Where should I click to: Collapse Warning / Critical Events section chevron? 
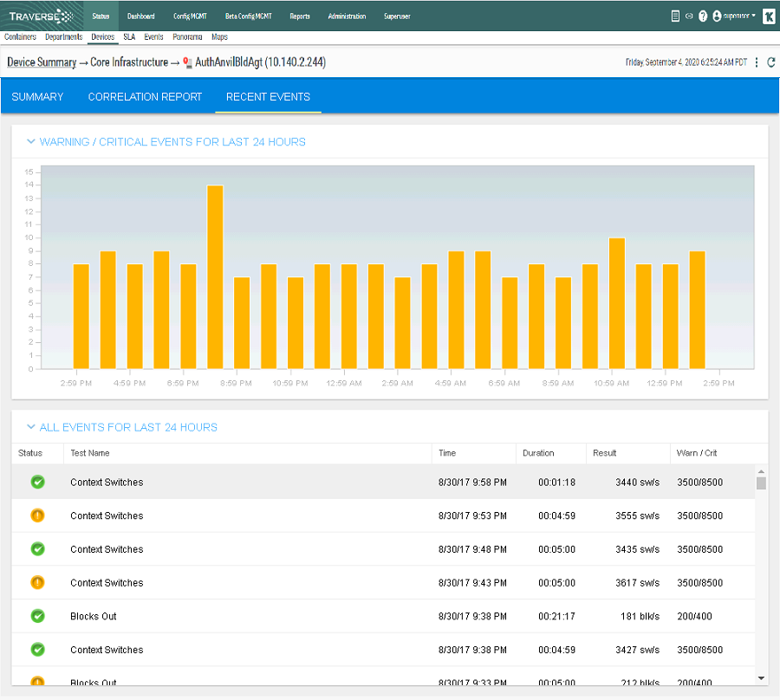[x=31, y=142]
